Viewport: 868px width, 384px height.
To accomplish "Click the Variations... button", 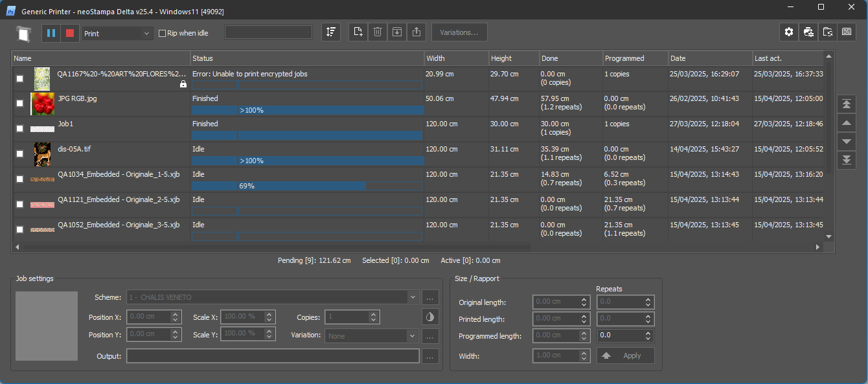I will point(459,32).
